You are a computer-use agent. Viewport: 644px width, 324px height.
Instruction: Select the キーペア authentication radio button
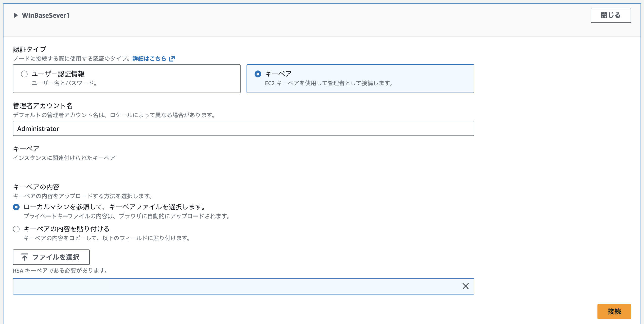[258, 74]
